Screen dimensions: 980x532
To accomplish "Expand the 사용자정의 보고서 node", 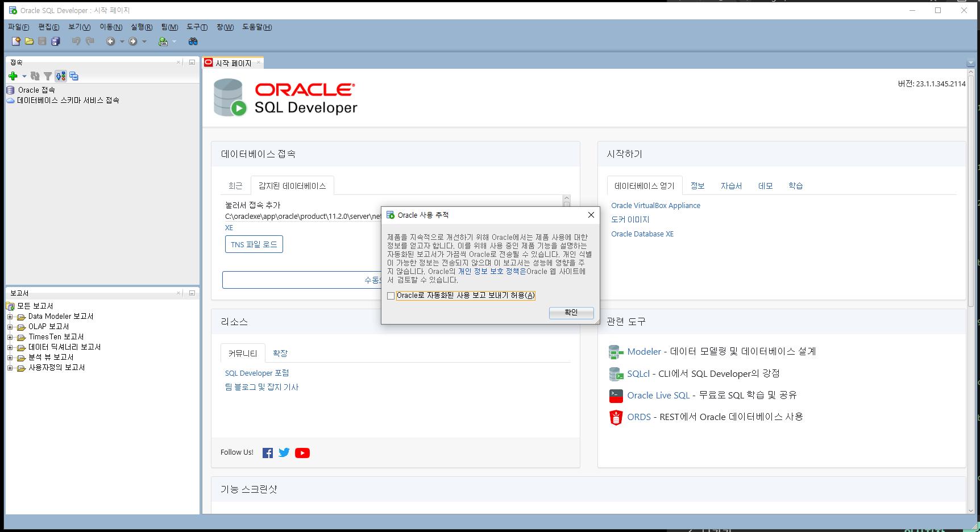I will pos(10,368).
